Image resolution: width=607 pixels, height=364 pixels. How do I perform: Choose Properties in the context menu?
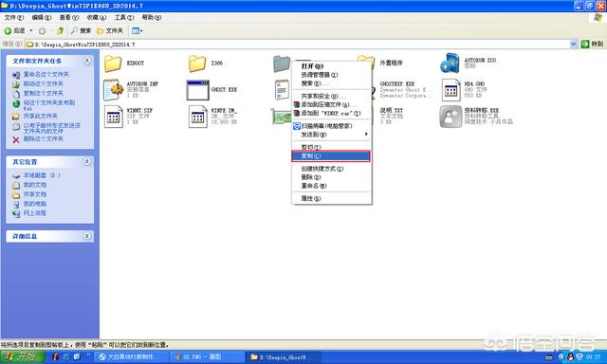point(331,198)
